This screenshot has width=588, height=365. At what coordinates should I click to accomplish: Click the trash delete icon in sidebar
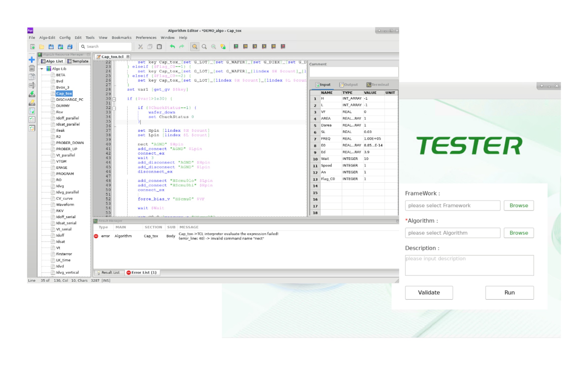pyautogui.click(x=32, y=68)
